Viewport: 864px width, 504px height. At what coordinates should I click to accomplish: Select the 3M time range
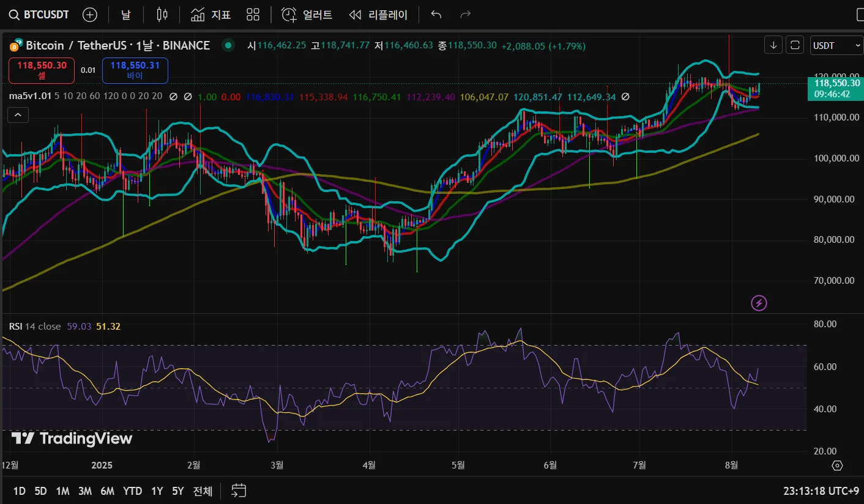(x=84, y=491)
